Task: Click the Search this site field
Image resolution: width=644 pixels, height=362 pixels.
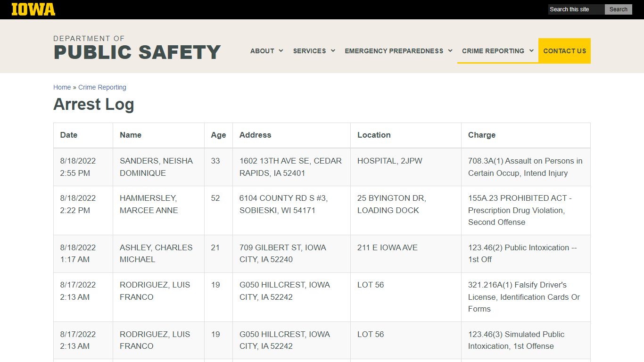Action: click(576, 9)
